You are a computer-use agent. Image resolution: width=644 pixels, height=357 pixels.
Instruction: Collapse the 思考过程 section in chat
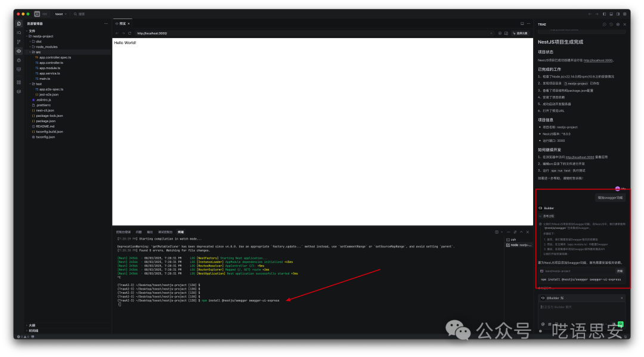[x=547, y=216]
